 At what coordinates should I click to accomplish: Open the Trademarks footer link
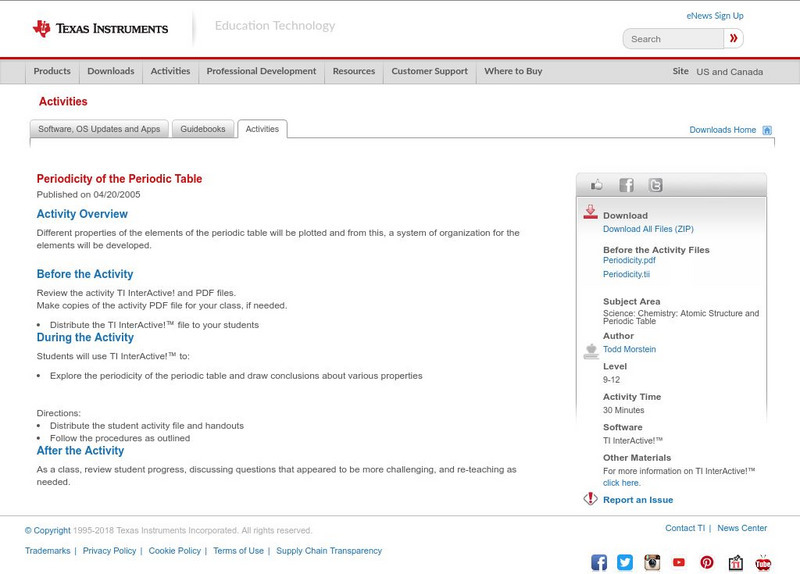coord(47,551)
